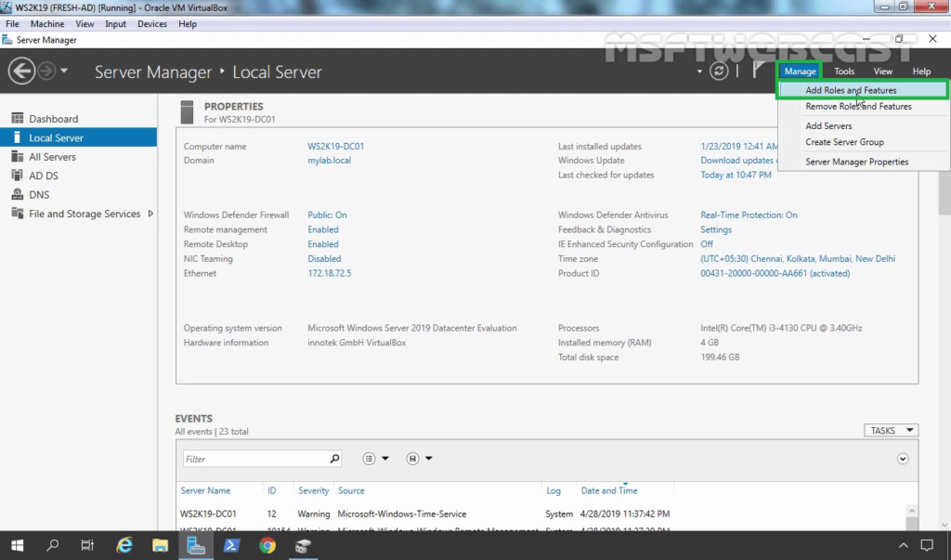Click the search icon in Filter box
Image resolution: width=951 pixels, height=560 pixels.
click(x=334, y=459)
